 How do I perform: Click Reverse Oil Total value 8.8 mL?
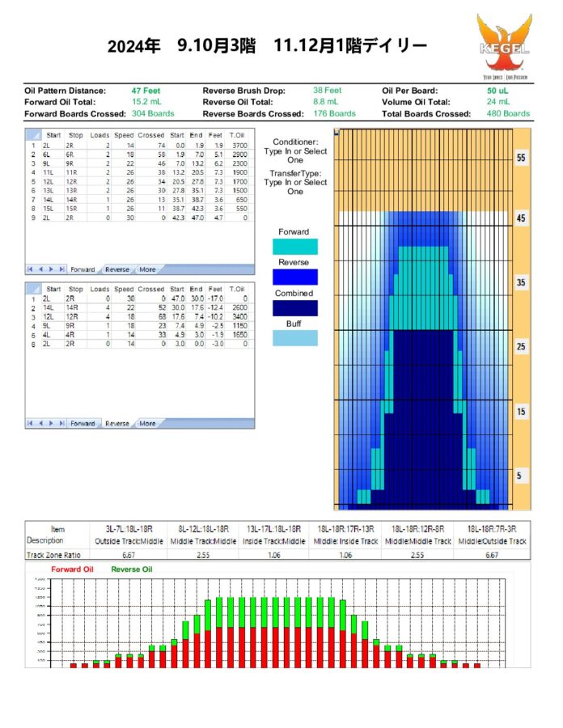(326, 102)
